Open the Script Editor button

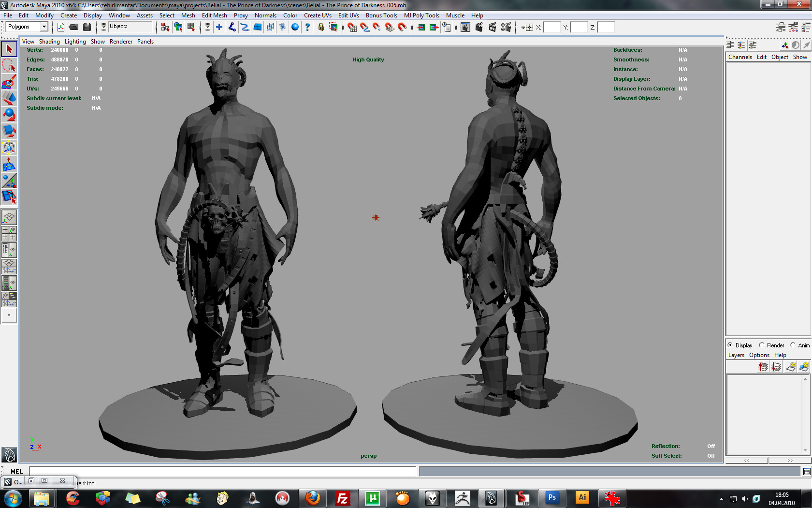tap(807, 471)
